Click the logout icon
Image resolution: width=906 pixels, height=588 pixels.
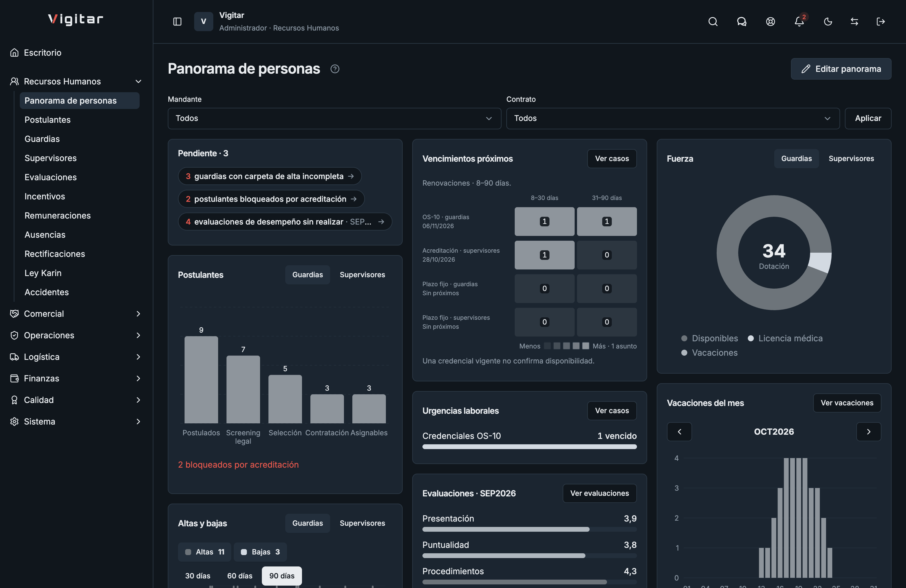tap(880, 22)
